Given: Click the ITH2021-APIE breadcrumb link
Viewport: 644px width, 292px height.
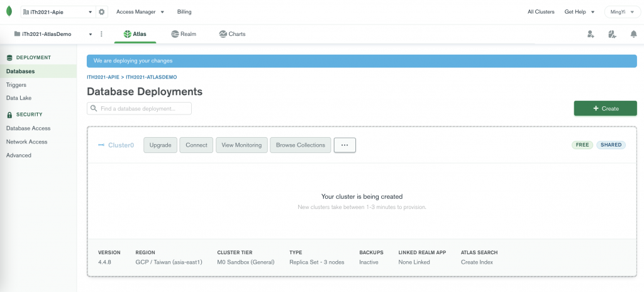Looking at the screenshot, I should [x=103, y=77].
